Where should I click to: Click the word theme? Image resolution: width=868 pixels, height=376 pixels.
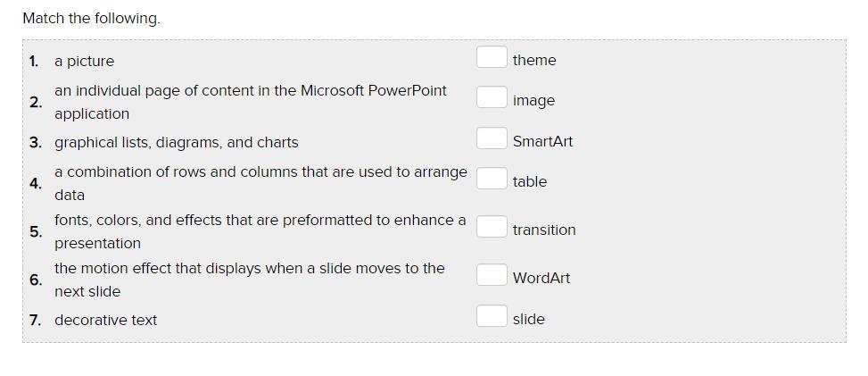click(x=534, y=60)
